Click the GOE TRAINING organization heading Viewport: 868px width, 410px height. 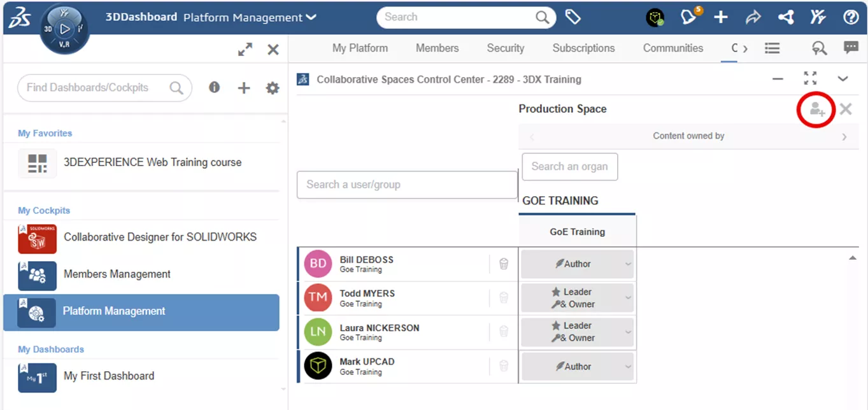click(x=560, y=201)
